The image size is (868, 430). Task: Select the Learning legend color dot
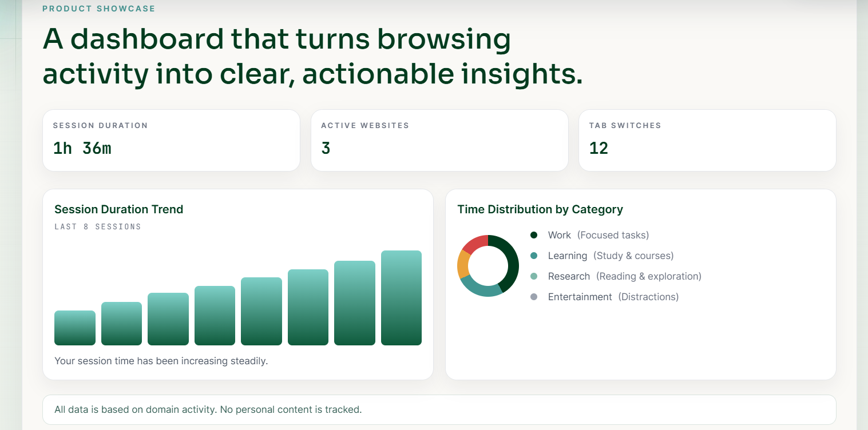point(533,256)
